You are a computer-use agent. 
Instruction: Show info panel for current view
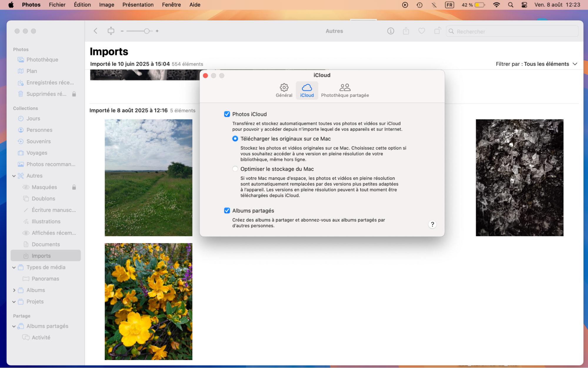[390, 31]
